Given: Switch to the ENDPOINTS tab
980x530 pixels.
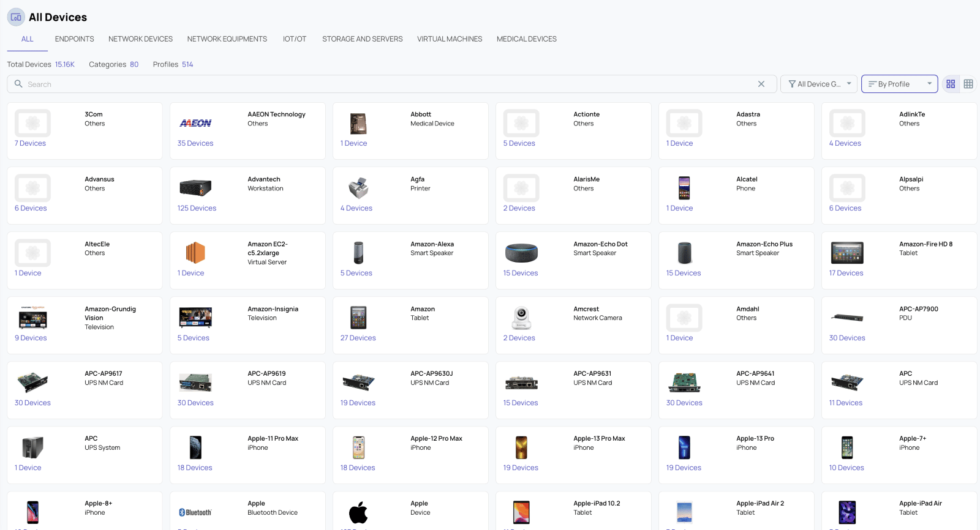Looking at the screenshot, I should [x=74, y=39].
